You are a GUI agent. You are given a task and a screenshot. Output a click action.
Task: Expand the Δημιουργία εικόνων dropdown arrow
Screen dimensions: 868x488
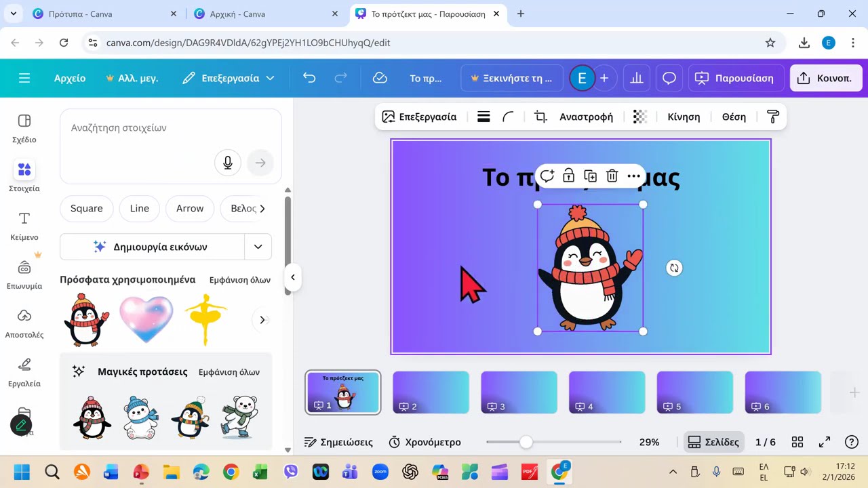[258, 247]
